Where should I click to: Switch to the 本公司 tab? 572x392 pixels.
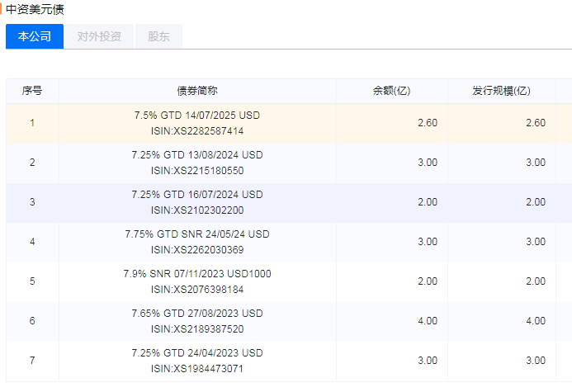(x=35, y=36)
